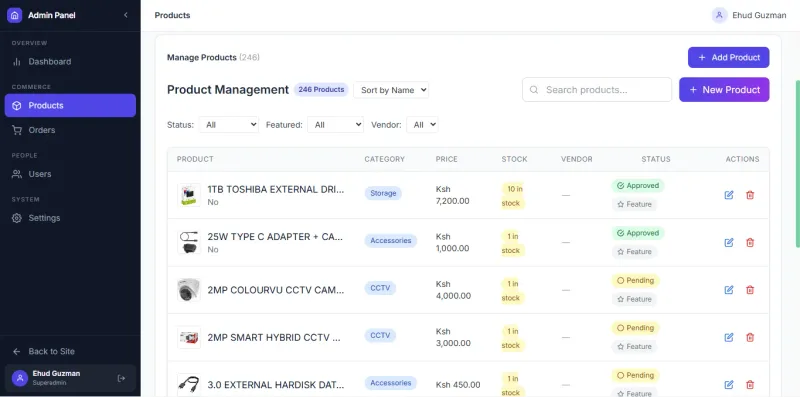Click Approved status of 1TB TOSHIBA drive
Image resolution: width=800 pixels, height=397 pixels.
[x=638, y=186]
